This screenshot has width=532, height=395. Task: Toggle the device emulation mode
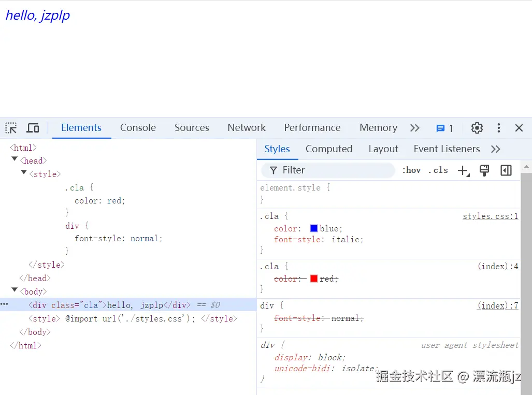click(33, 128)
